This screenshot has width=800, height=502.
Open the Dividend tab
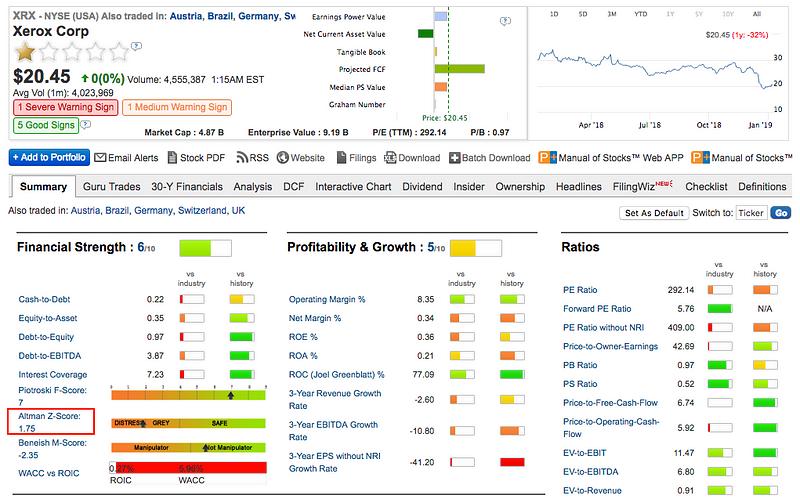pos(422,187)
